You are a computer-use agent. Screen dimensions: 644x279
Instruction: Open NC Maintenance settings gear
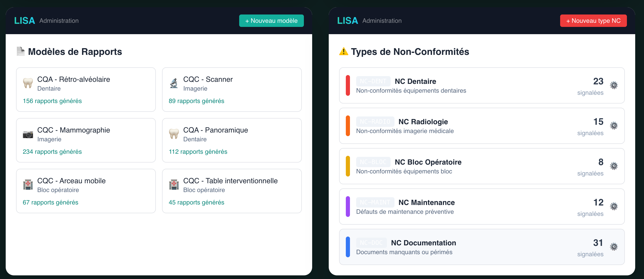(x=614, y=206)
